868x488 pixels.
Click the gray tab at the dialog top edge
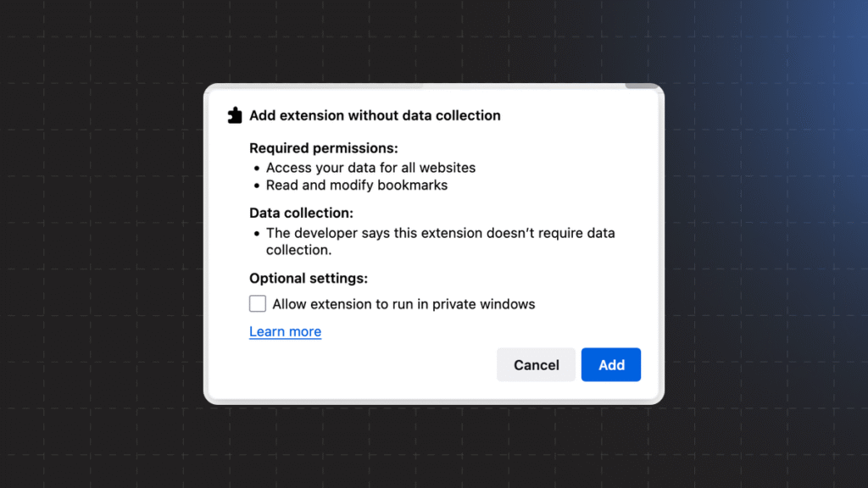point(643,86)
